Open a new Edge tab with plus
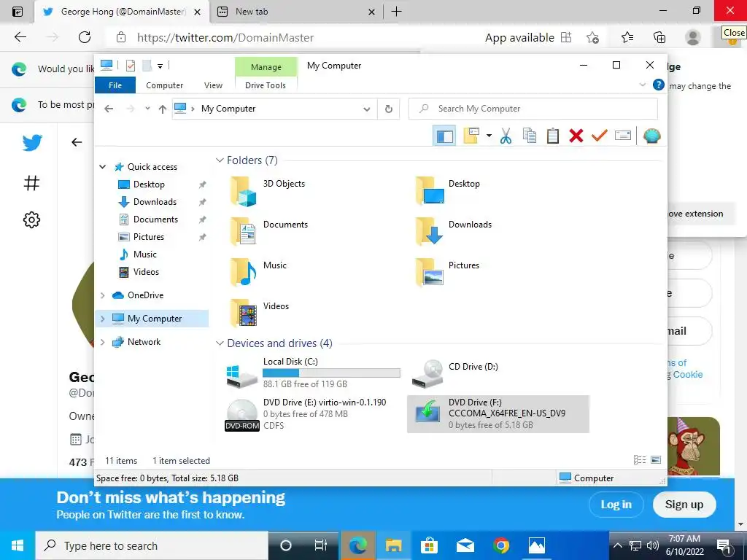The height and width of the screenshot is (560, 747). tap(396, 12)
